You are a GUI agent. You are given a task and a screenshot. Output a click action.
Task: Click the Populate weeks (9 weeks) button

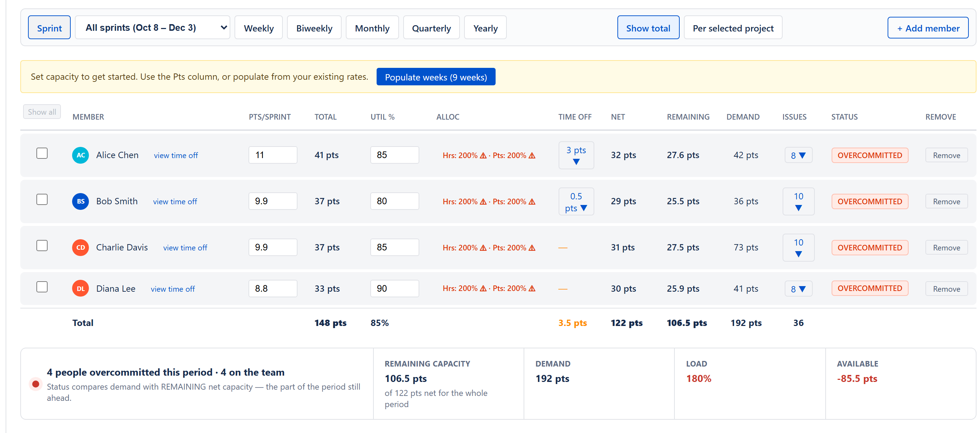[x=436, y=77]
